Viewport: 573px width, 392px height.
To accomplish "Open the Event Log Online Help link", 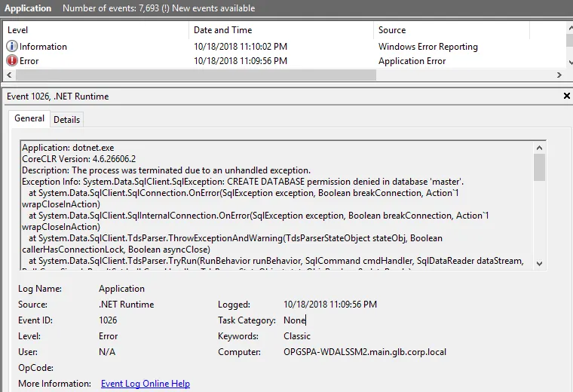I will 146,384.
